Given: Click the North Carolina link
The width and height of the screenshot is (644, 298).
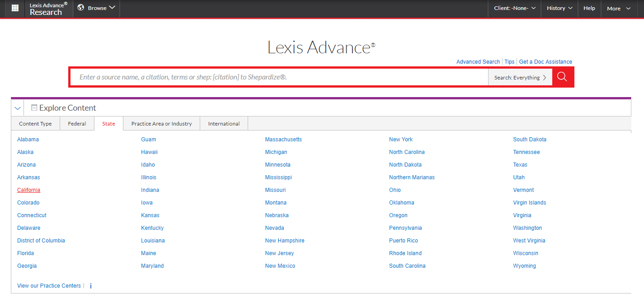Looking at the screenshot, I should click(x=407, y=152).
